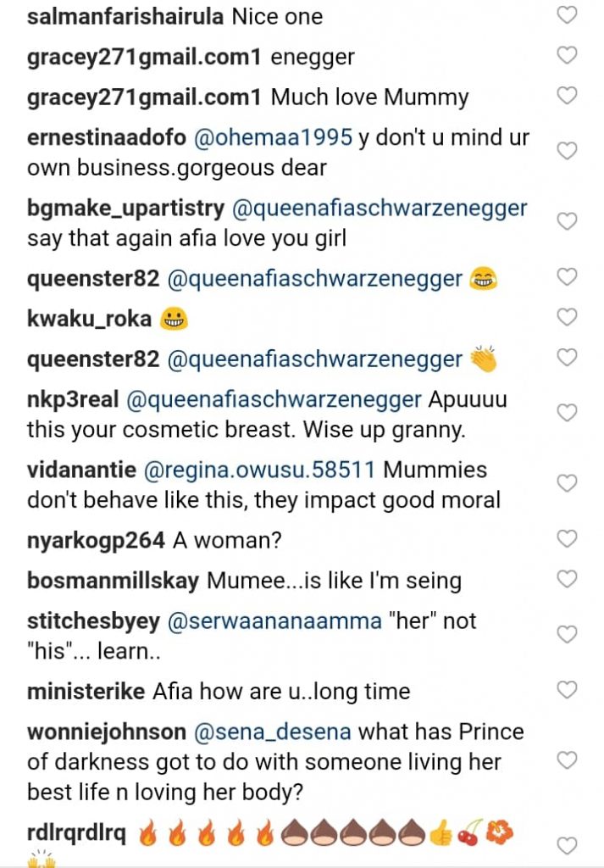Open stitchesbyey's profile
The width and height of the screenshot is (604, 868).
93,621
